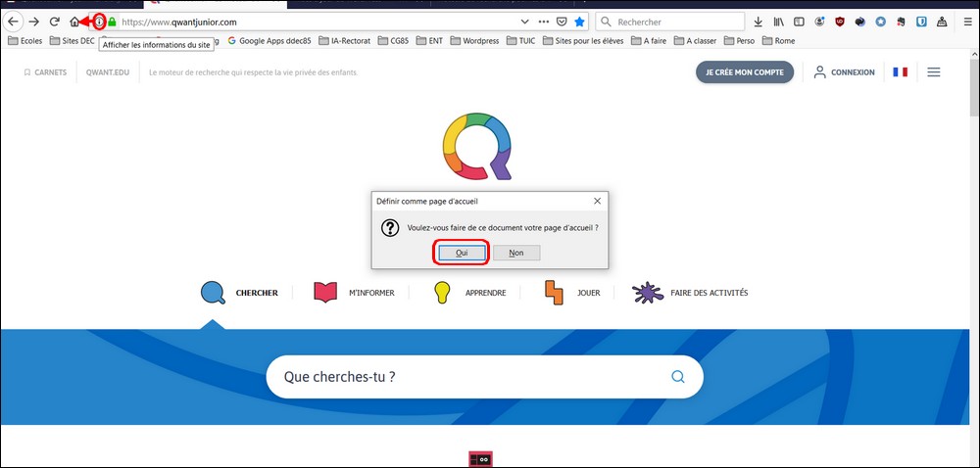This screenshot has width=980, height=468.
Task: Open the IA-Rectorat bookmarks folder
Action: click(x=344, y=40)
